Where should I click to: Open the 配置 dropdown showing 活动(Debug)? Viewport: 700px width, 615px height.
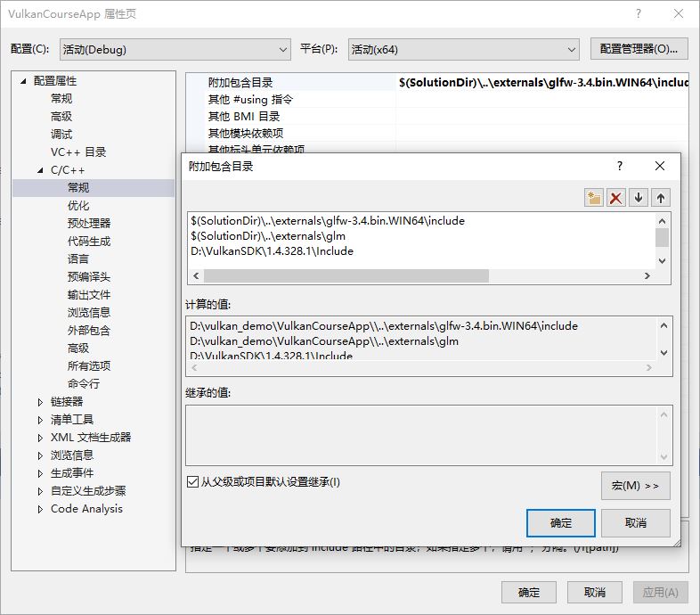tap(175, 50)
